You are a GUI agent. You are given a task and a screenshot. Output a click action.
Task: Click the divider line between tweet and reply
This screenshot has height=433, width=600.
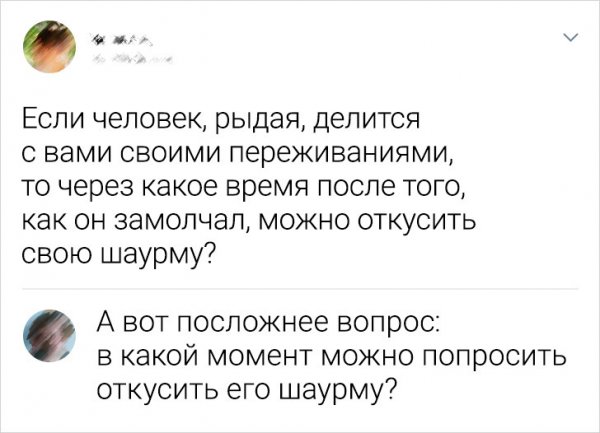point(300,288)
